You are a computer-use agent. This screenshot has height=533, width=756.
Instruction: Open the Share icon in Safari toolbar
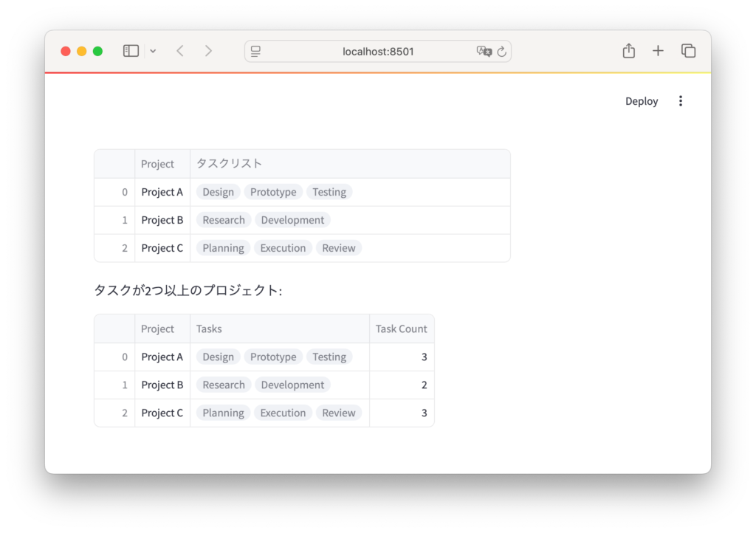pyautogui.click(x=628, y=51)
